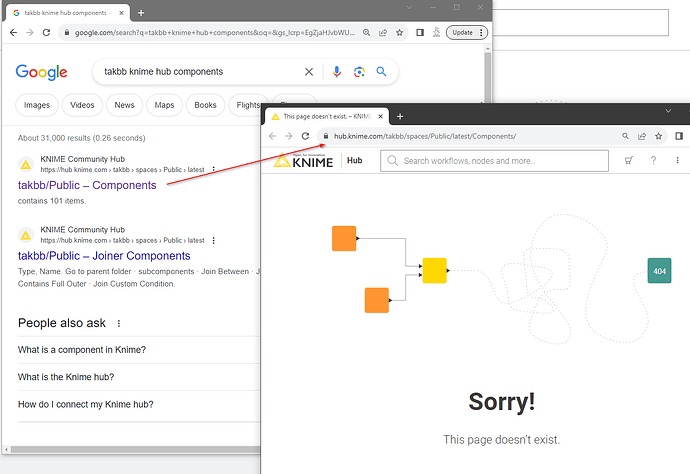Screen dimensions: 690x474
Task: Click forward arrow in KNIME window
Action: click(289, 136)
